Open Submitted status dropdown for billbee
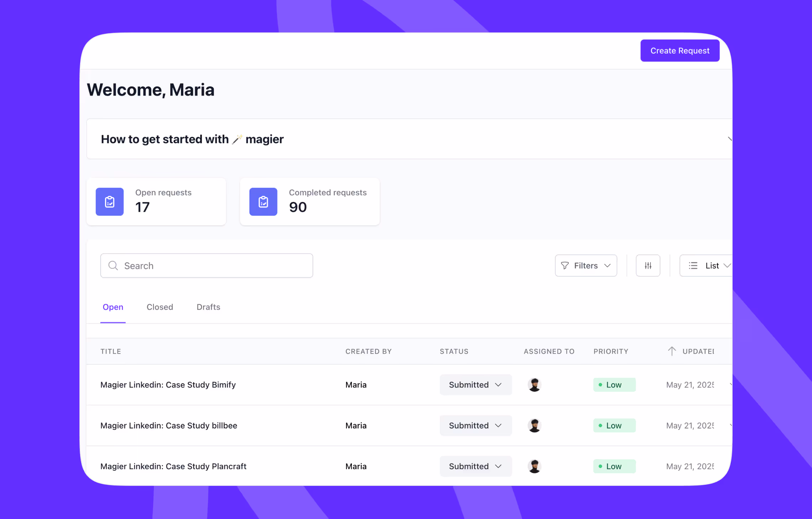Viewport: 812px width, 519px height. click(x=475, y=425)
